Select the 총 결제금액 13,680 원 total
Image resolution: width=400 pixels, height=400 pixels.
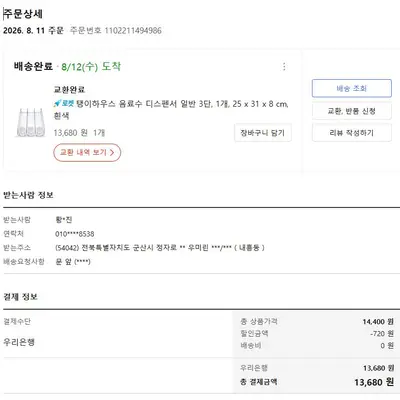pos(317,382)
